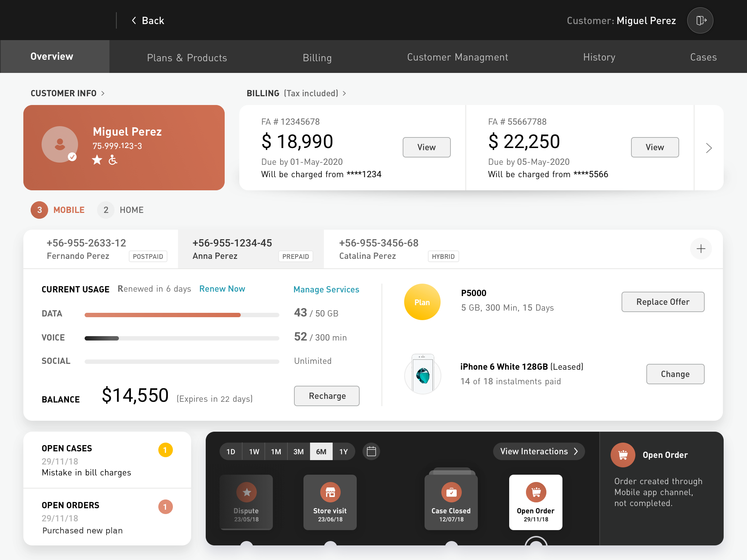The width and height of the screenshot is (747, 560).
Task: Open the Billing tab
Action: 317,58
